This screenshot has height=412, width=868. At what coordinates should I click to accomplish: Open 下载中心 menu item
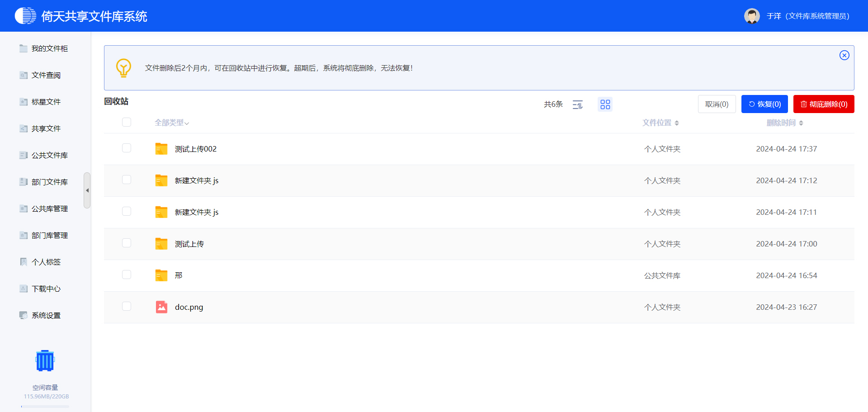(x=45, y=289)
